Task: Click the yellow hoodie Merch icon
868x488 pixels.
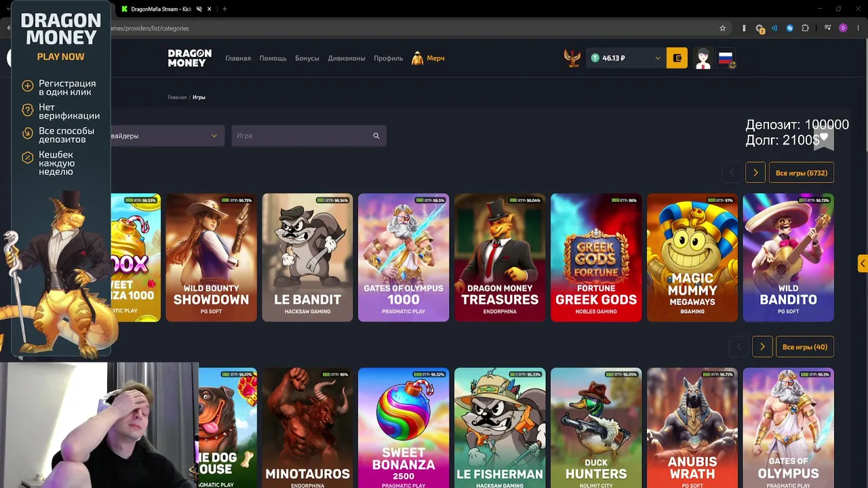Action: click(x=418, y=58)
